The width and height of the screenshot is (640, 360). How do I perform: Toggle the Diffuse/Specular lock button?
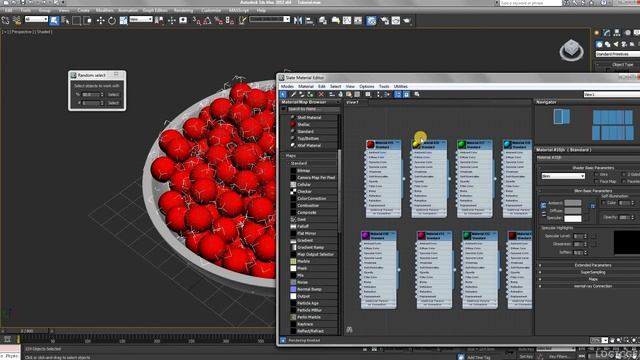(544, 214)
